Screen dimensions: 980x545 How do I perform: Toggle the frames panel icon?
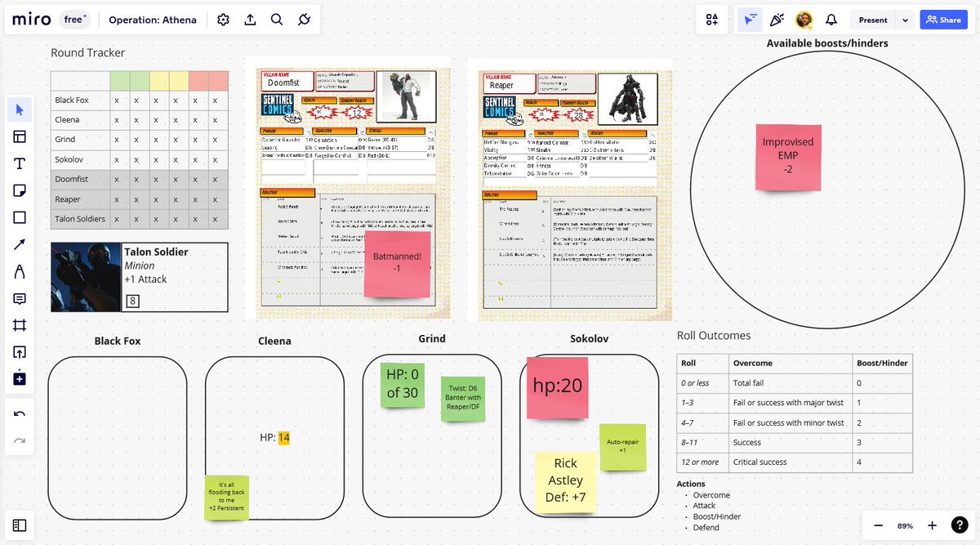pyautogui.click(x=20, y=525)
